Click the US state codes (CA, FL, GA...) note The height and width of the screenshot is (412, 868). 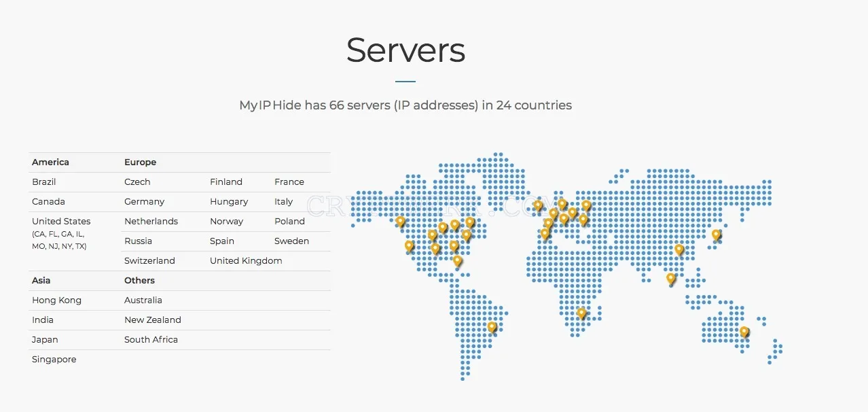[x=59, y=240]
